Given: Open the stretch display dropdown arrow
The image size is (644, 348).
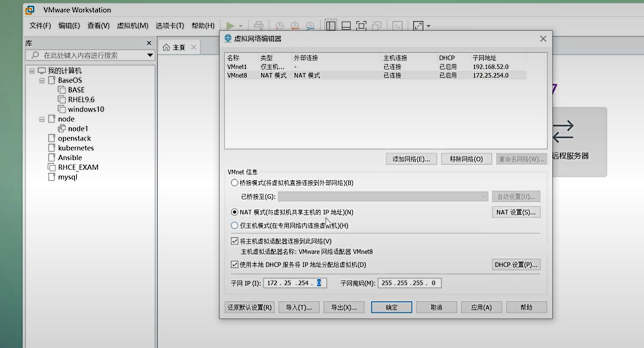Looking at the screenshot, I should [x=428, y=26].
